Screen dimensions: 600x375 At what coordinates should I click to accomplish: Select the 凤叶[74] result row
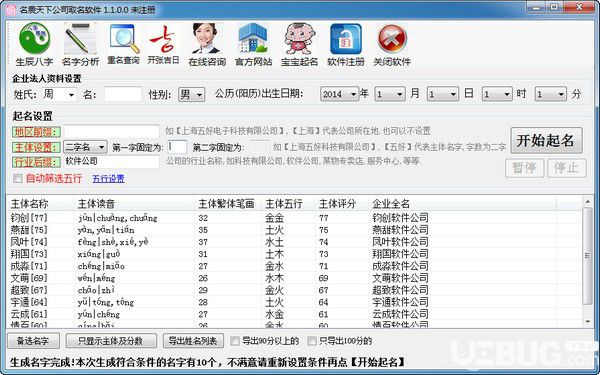[x=295, y=242]
